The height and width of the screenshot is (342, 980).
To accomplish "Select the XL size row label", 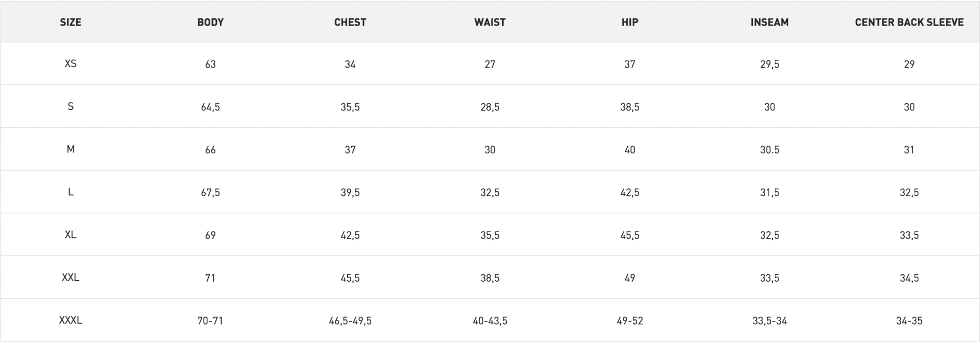I will 70,235.
